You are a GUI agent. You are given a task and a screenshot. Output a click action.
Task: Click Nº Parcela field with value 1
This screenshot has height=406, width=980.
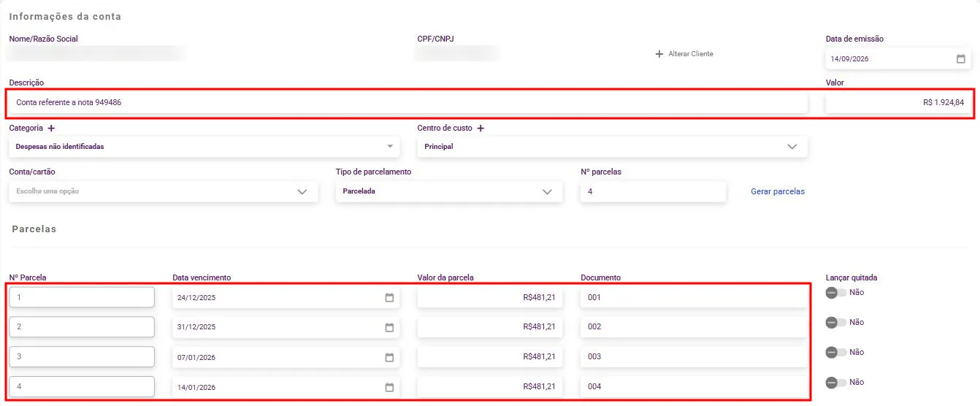[82, 297]
